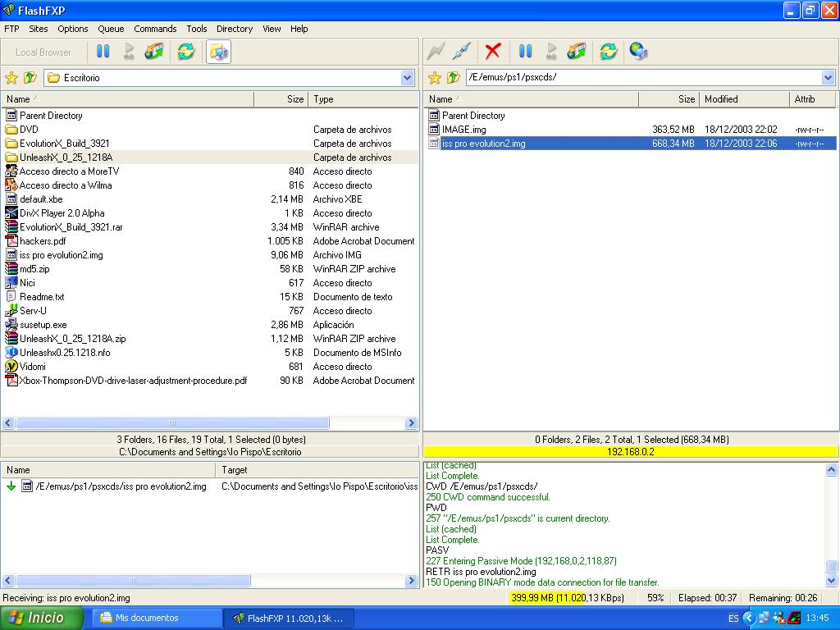Image resolution: width=840 pixels, height=630 pixels.
Task: Select Parent Directory in the local pane
Action: [x=51, y=115]
